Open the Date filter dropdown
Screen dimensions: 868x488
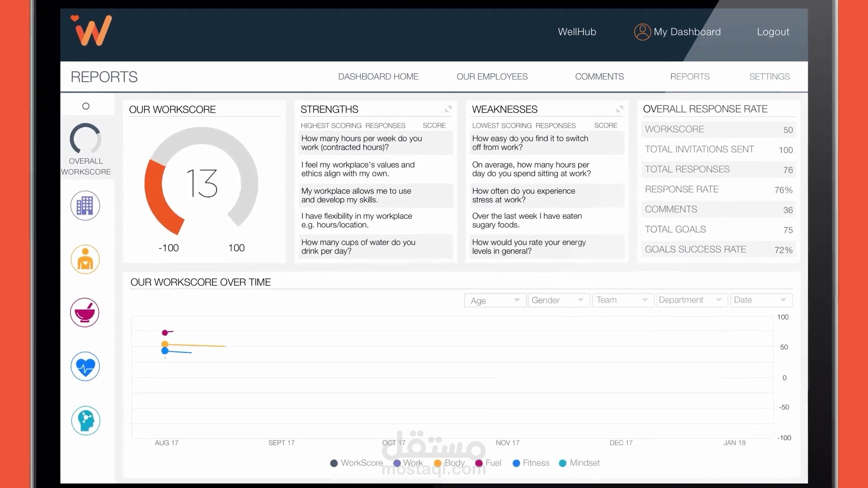761,300
